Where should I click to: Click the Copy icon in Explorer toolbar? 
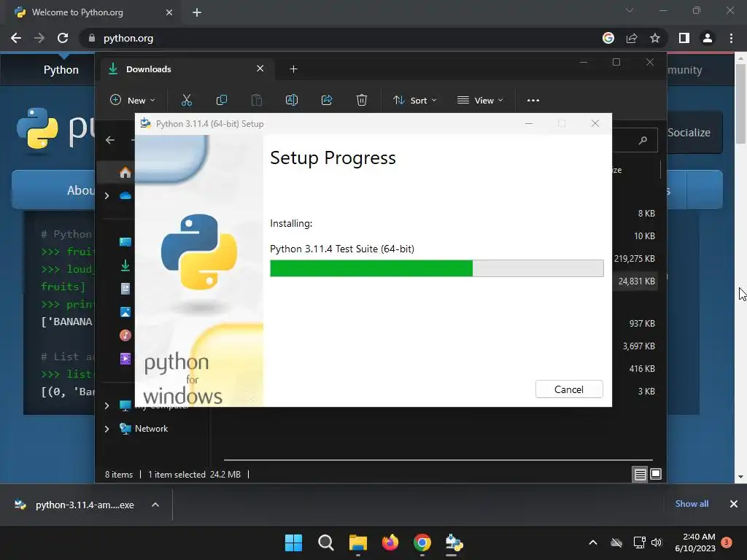point(222,100)
